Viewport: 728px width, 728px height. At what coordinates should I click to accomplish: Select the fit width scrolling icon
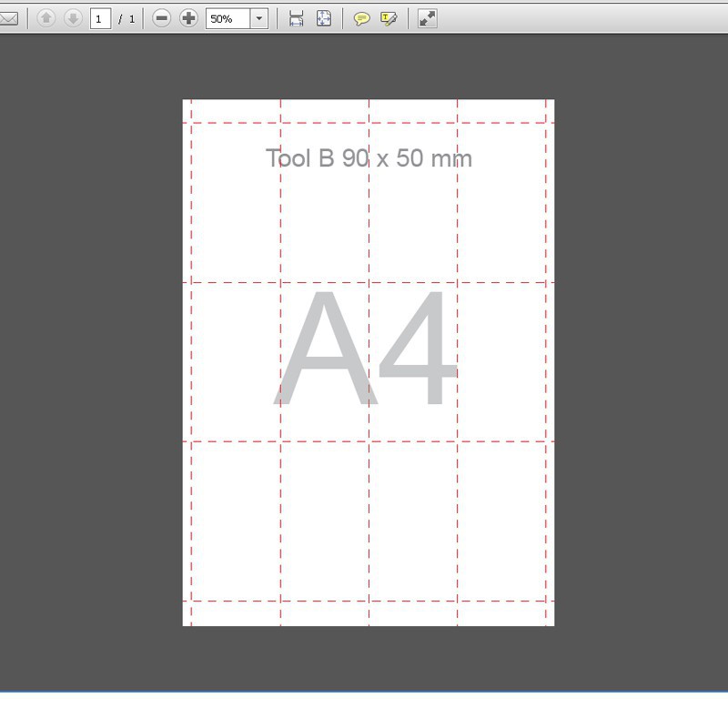coord(297,18)
